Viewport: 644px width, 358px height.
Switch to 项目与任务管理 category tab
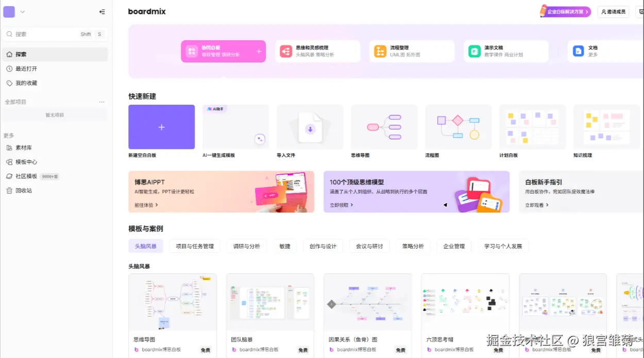tap(194, 246)
